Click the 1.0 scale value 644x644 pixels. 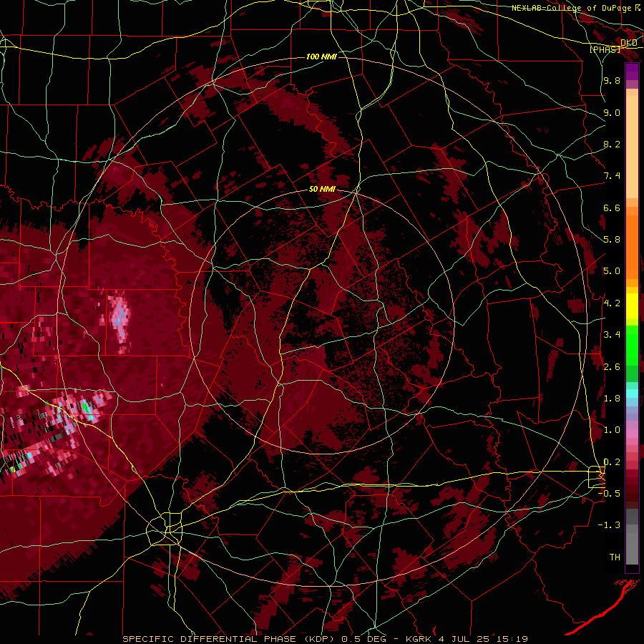(x=612, y=430)
